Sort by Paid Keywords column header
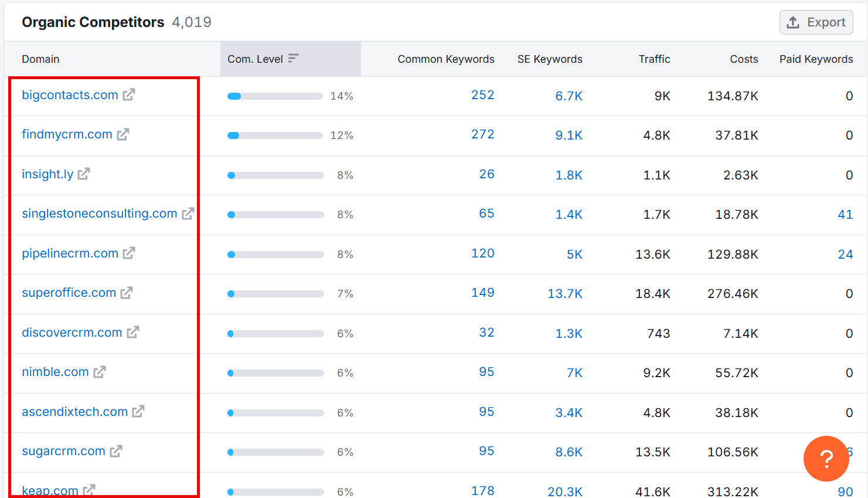 point(816,59)
